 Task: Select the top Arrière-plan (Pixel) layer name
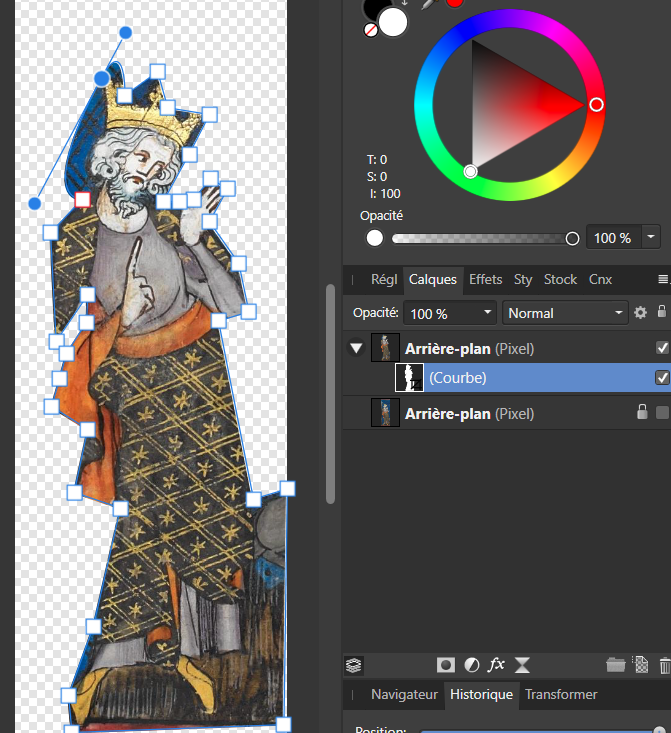(x=469, y=349)
